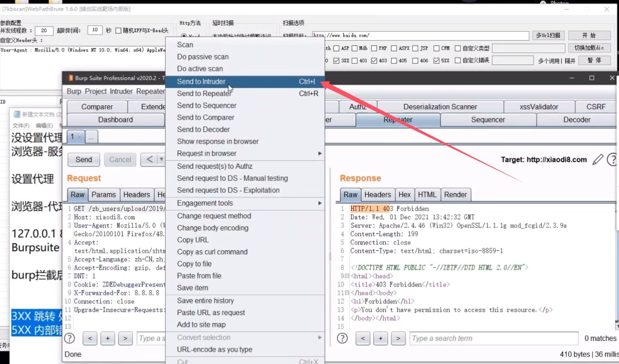Expand the Engagement tools submenu
The height and width of the screenshot is (364, 619).
pyautogui.click(x=245, y=203)
